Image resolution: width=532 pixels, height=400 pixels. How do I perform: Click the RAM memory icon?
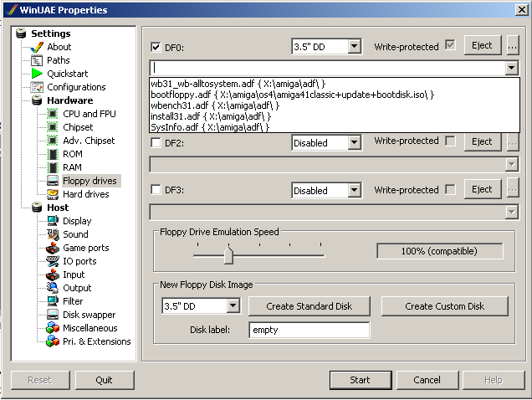click(52, 167)
